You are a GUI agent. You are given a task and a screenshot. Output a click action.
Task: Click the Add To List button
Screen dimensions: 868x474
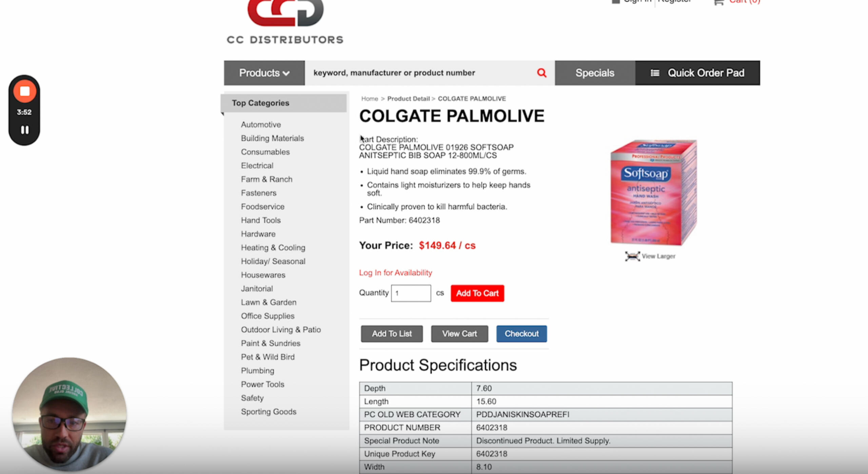tap(392, 334)
